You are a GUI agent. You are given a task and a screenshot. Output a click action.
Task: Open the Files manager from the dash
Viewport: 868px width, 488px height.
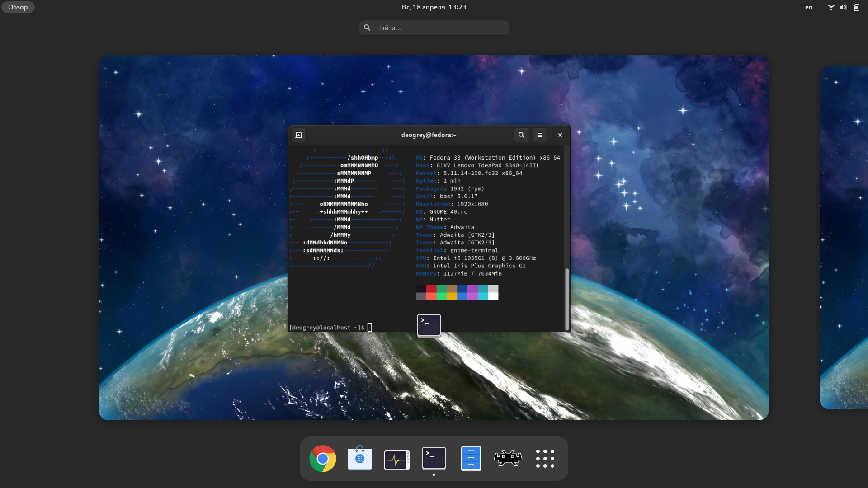tap(471, 459)
